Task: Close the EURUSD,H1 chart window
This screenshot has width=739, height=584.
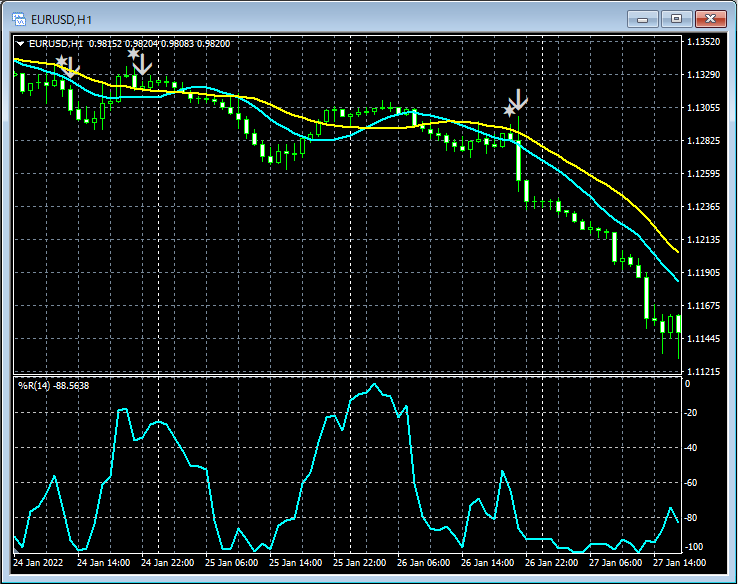Action: (710, 18)
